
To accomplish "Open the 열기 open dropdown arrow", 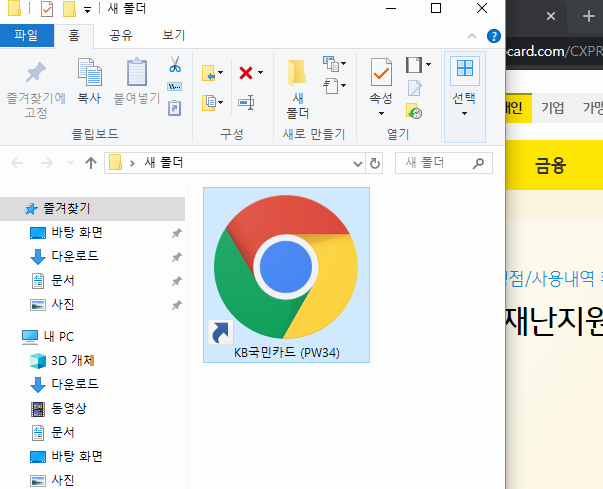I will [x=428, y=65].
